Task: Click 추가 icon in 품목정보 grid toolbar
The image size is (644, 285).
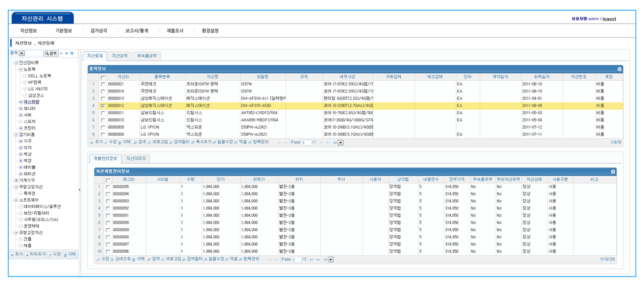Action: coord(92,142)
